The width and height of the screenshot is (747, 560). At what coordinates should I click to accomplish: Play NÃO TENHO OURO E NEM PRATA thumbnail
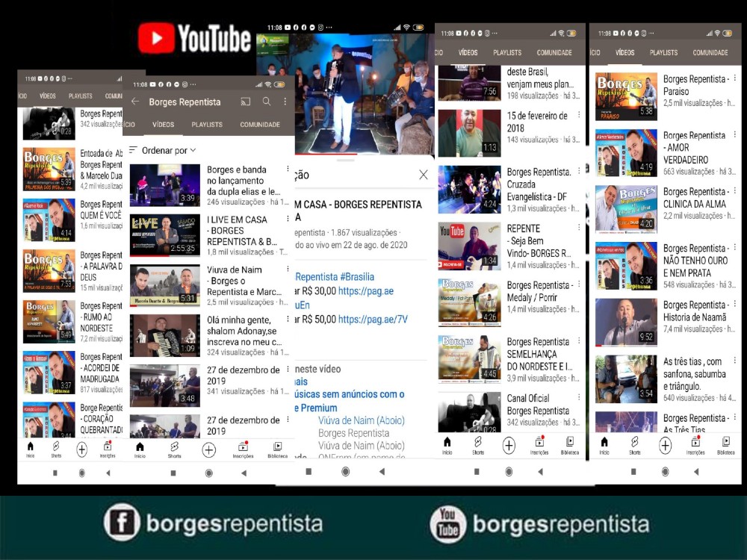pos(626,266)
